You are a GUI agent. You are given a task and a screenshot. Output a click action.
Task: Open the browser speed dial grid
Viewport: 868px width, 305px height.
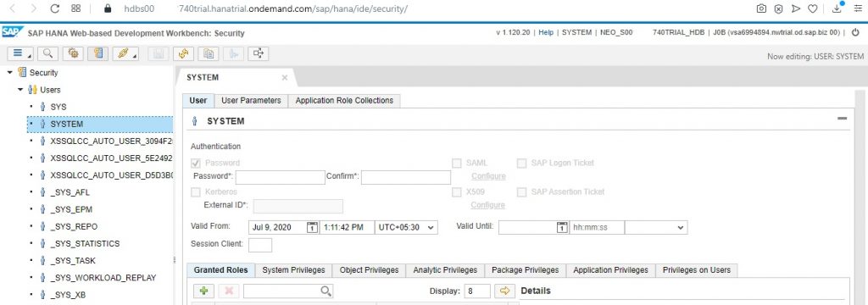click(x=76, y=8)
